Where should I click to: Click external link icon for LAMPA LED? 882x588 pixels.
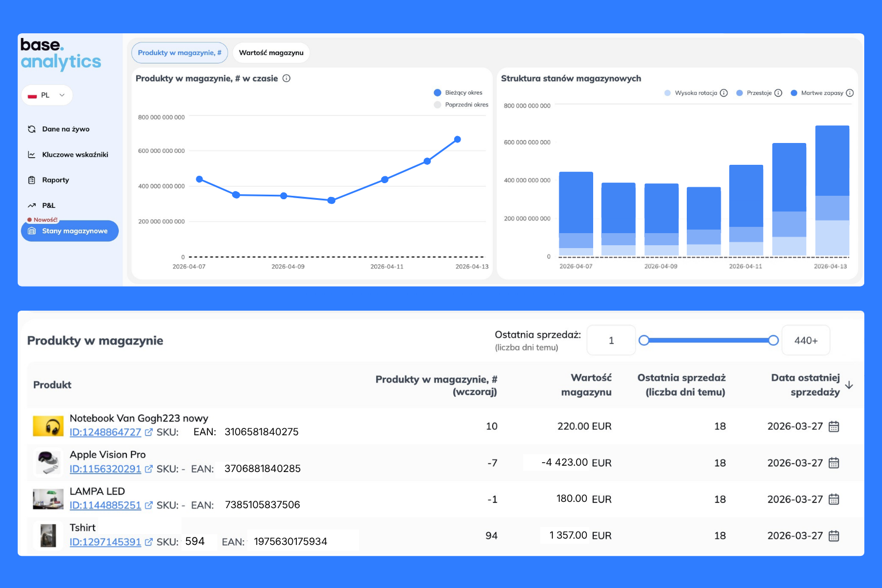pyautogui.click(x=149, y=505)
